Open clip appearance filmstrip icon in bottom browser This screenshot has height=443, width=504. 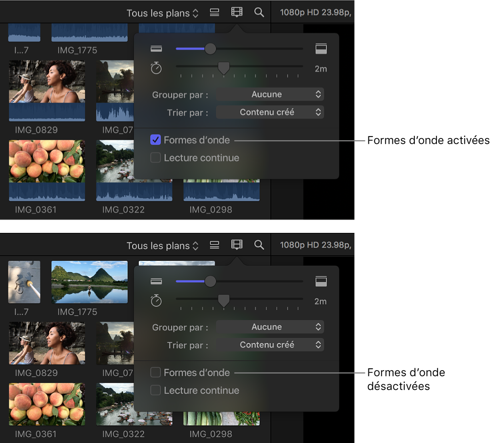[x=237, y=245]
